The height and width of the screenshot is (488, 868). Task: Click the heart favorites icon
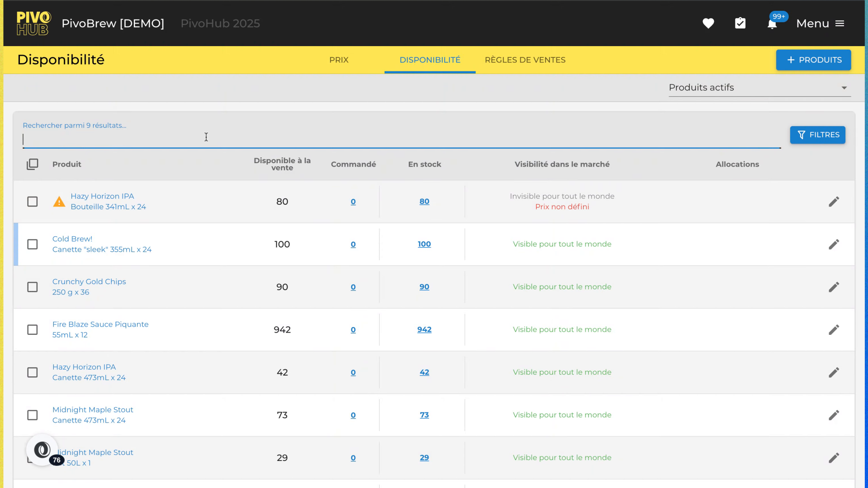point(708,23)
